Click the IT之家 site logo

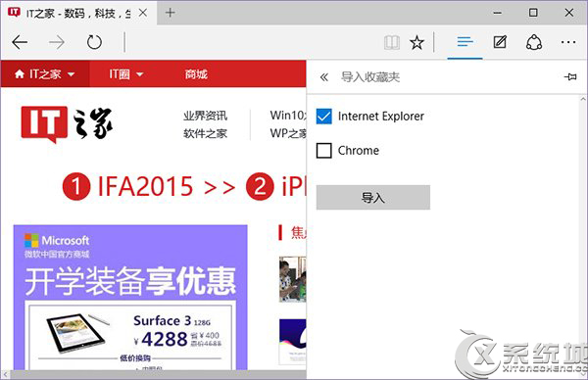[67, 124]
